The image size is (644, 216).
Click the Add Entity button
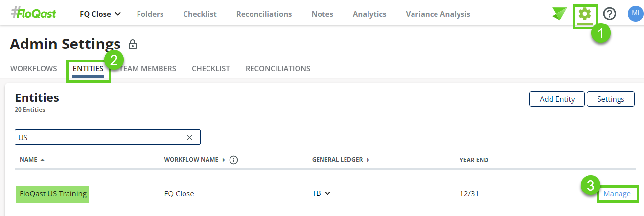557,99
